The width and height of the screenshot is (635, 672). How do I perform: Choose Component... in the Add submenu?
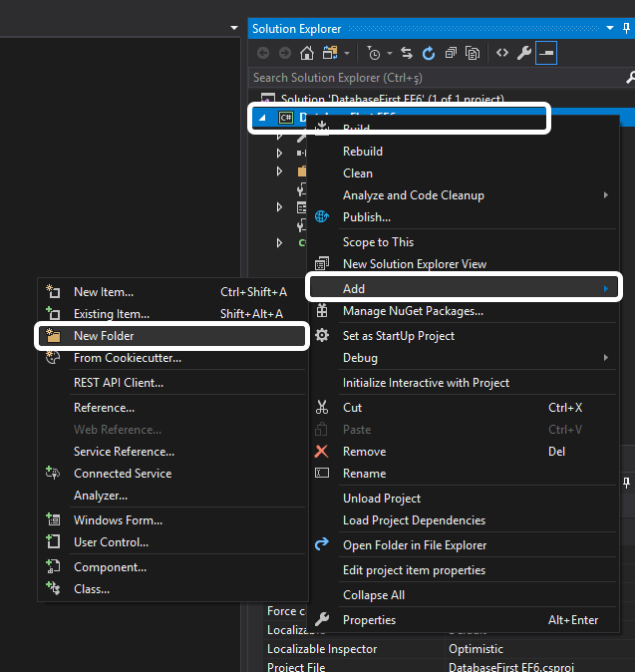click(x=172, y=567)
